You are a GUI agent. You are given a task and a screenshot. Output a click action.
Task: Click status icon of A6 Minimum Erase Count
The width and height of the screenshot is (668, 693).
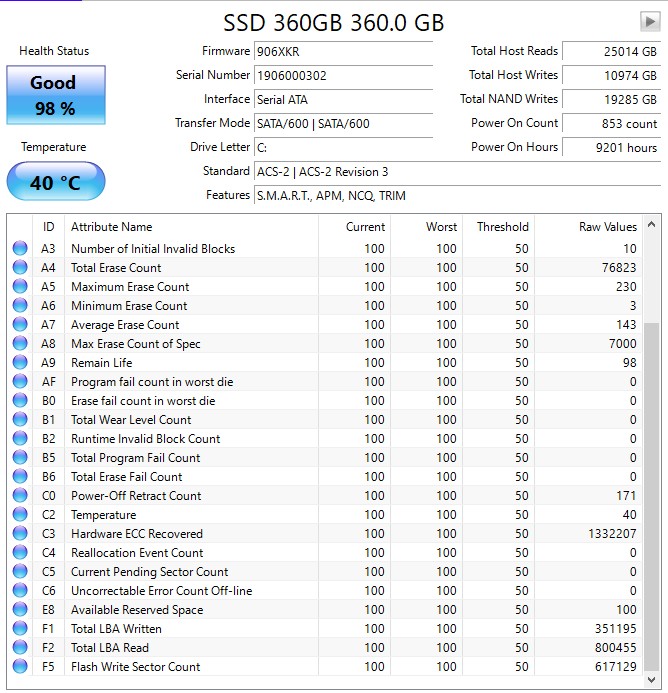[x=20, y=305]
